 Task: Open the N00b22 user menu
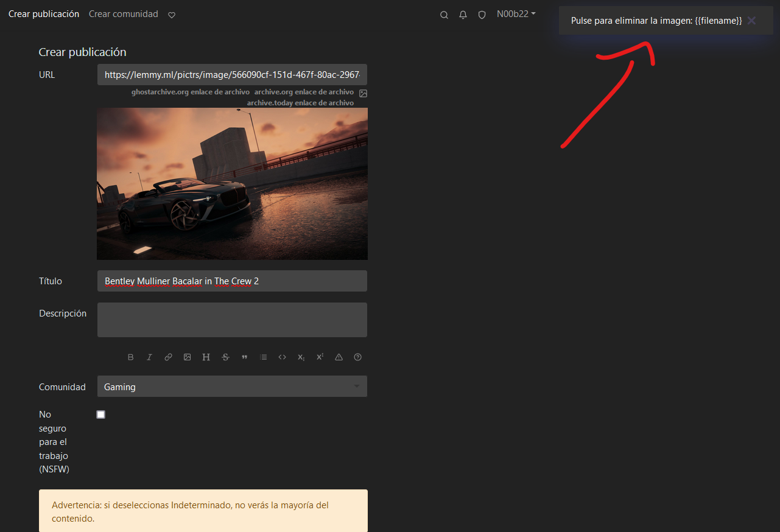tap(516, 14)
